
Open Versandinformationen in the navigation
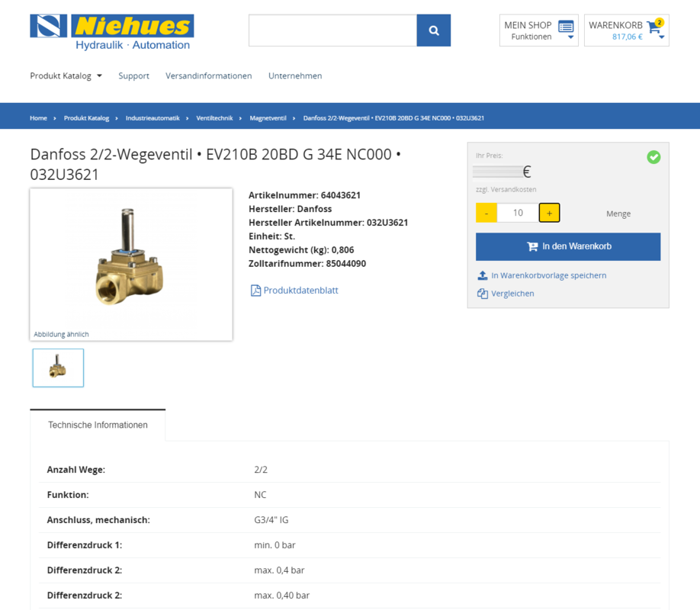click(208, 76)
